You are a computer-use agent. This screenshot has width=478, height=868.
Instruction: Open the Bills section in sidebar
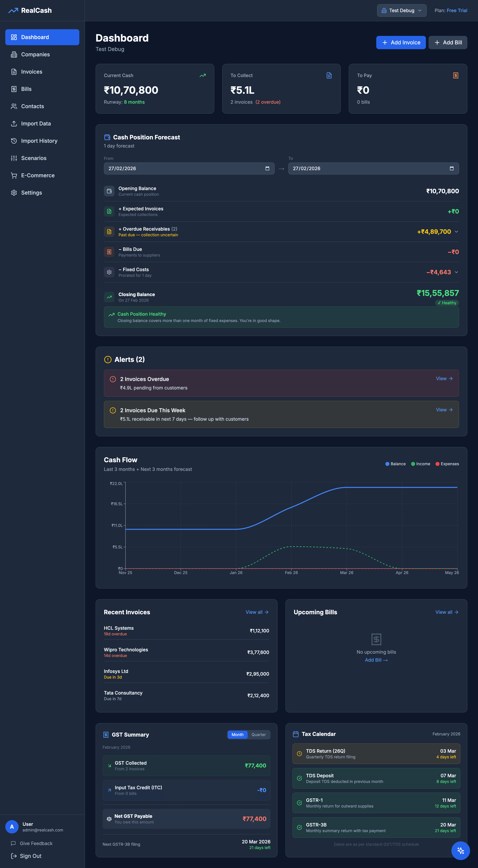(x=26, y=89)
